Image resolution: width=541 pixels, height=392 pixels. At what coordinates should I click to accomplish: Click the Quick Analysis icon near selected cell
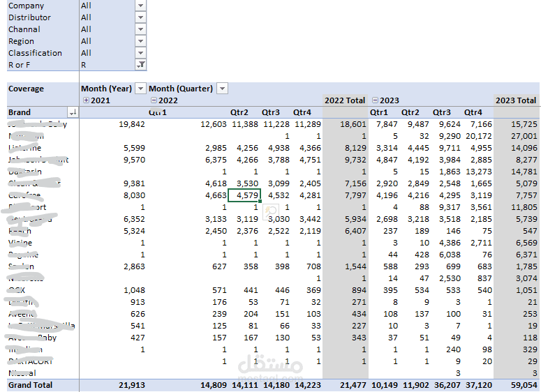(x=271, y=211)
